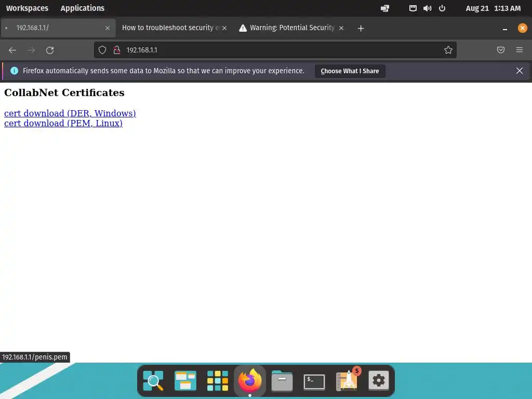The width and height of the screenshot is (532, 399).
Task: Open the date and time panel
Action: tap(493, 8)
